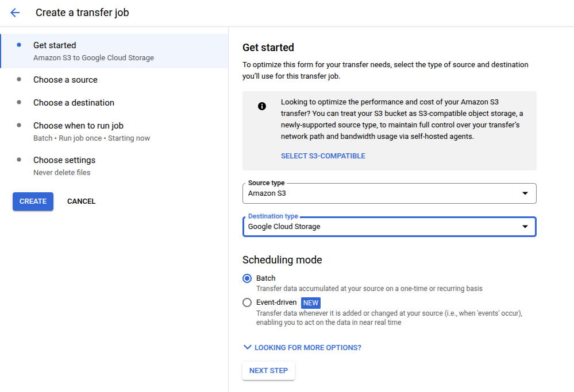Click the Choose settings step bullet
The height and width of the screenshot is (392, 574).
(x=20, y=160)
